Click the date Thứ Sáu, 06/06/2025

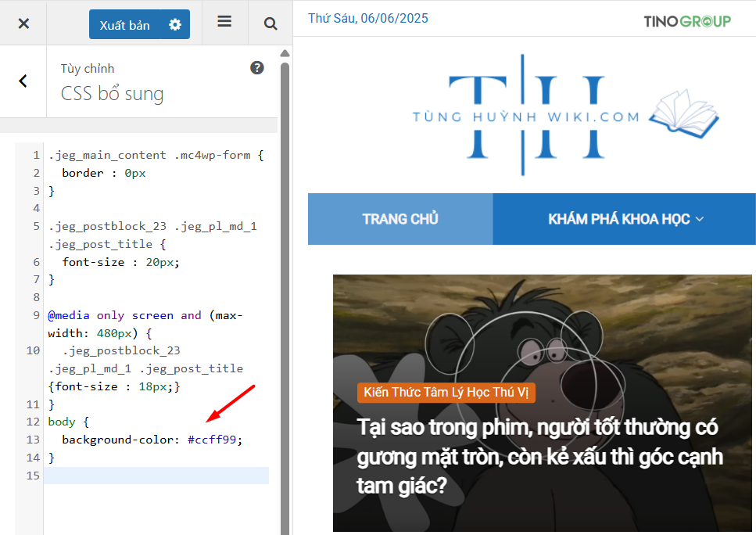click(368, 18)
